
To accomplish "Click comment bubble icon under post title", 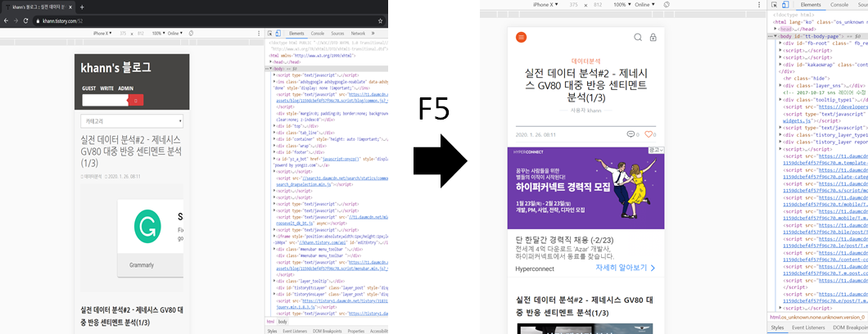I will [630, 134].
